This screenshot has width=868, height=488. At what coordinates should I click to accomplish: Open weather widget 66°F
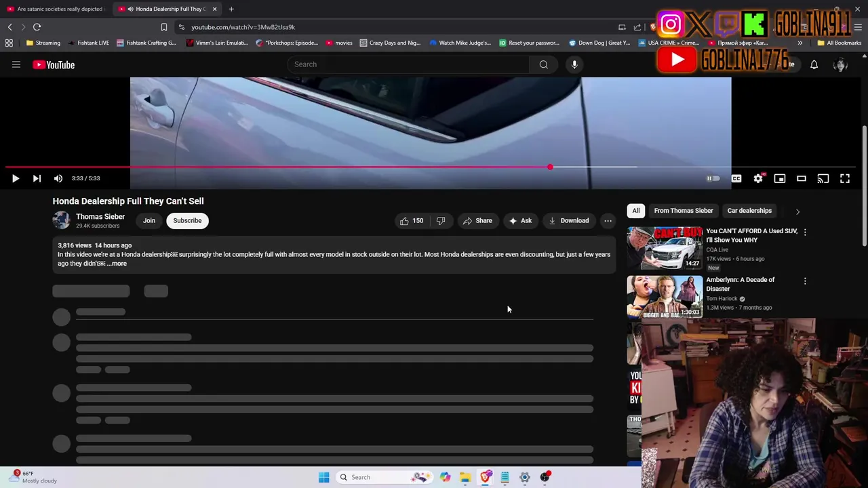(34, 477)
